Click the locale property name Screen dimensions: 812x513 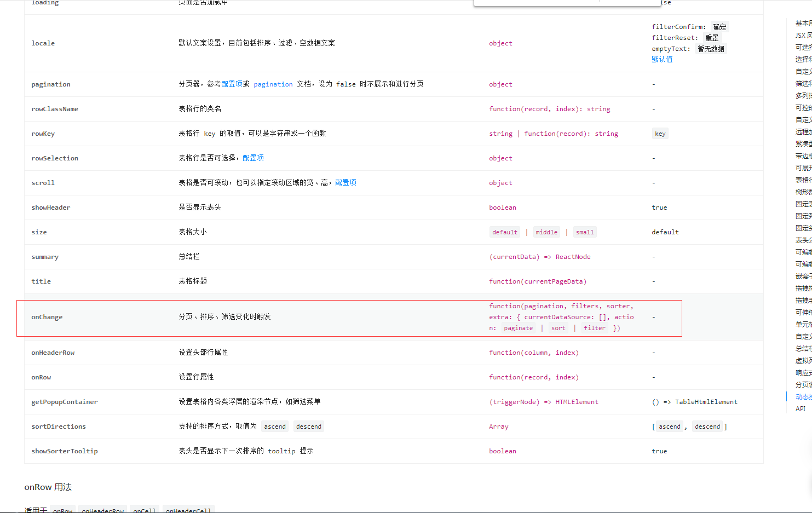click(x=43, y=43)
